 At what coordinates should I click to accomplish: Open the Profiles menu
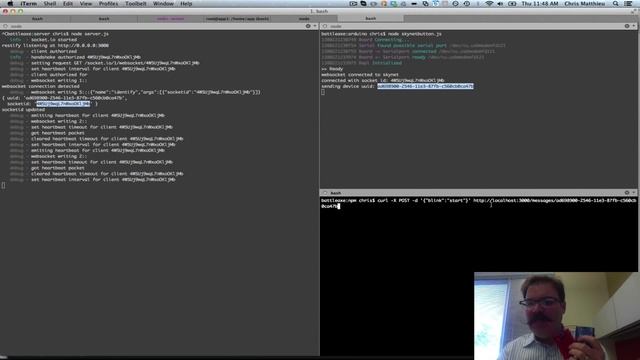pyautogui.click(x=109, y=4)
